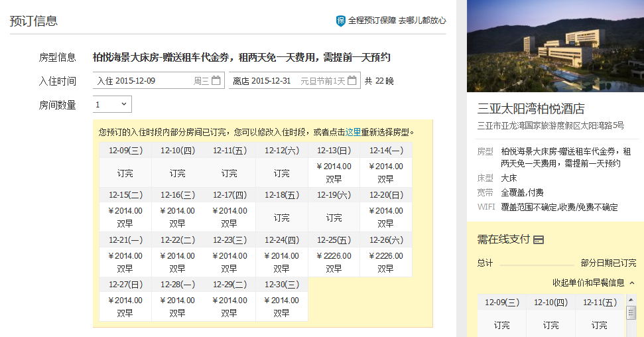Viewport: 644px width, 337px height.
Task: Click the 这里 link to reselect room type
Action: point(353,132)
